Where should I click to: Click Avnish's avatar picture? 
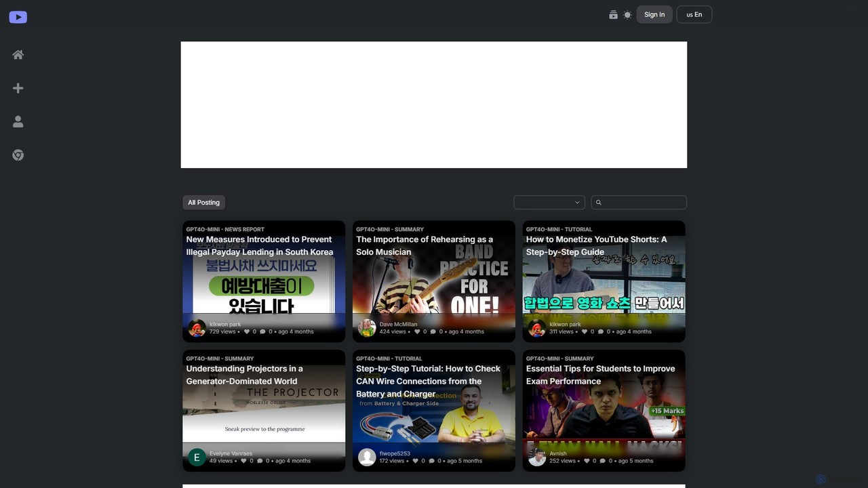point(537,457)
